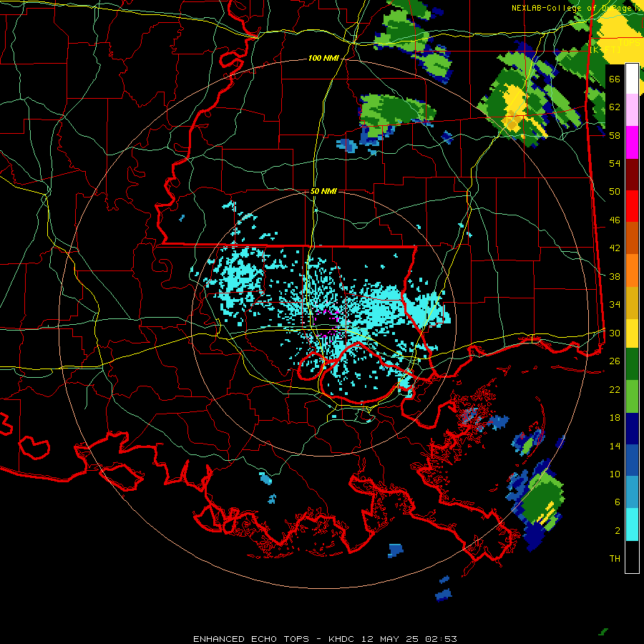
Task: Pick the bright red legend swatch
Action: (x=632, y=207)
